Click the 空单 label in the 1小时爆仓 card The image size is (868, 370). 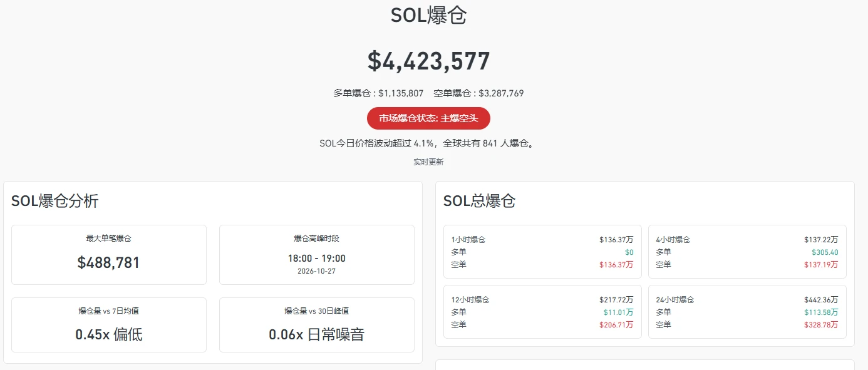[458, 265]
